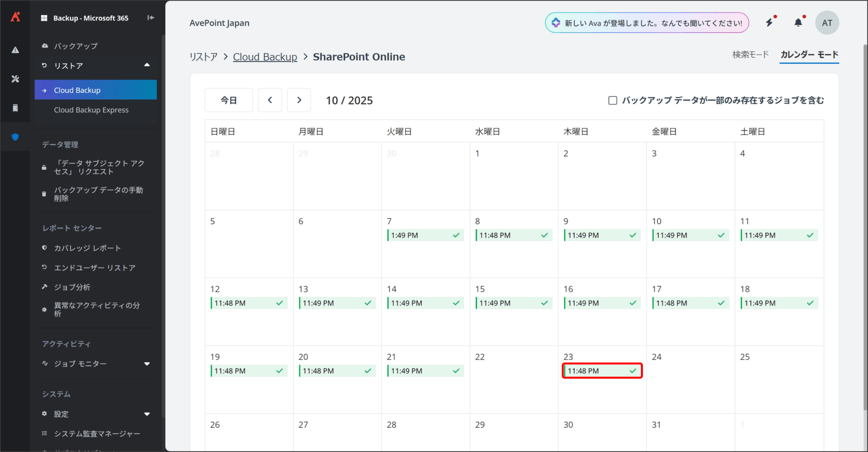868x452 pixels.
Task: Select the 11:48 PM backup on October 23
Action: [602, 371]
